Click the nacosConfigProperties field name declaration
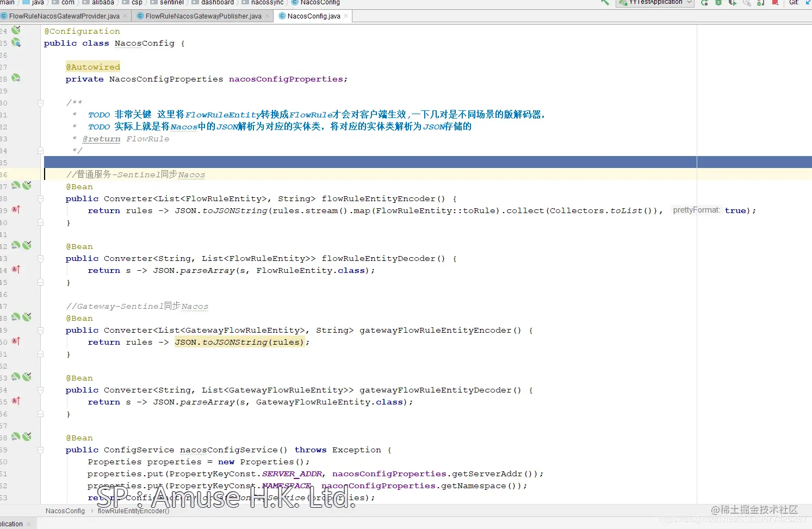Screen dimensions: 812x529 [286, 79]
